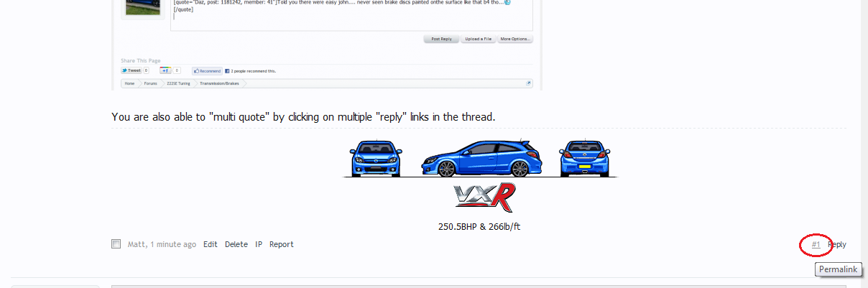Click More Options in the embedded screenshot
The height and width of the screenshot is (288, 868).
click(515, 39)
